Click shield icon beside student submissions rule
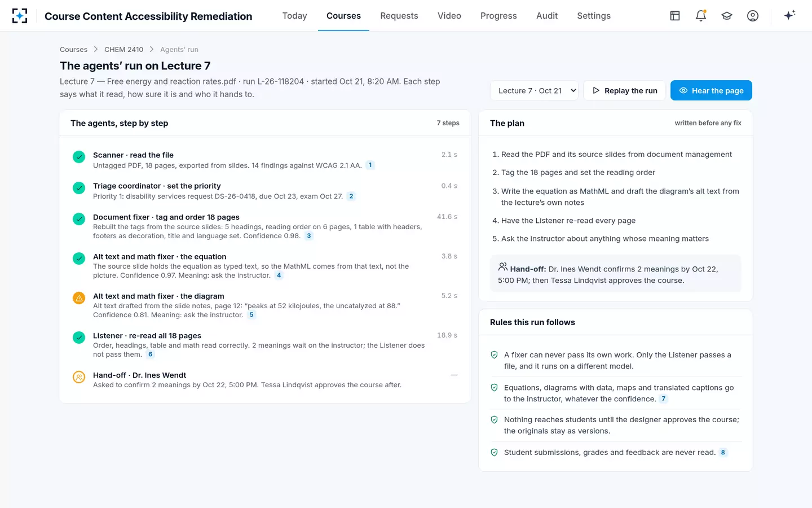The height and width of the screenshot is (508, 812). click(x=494, y=453)
